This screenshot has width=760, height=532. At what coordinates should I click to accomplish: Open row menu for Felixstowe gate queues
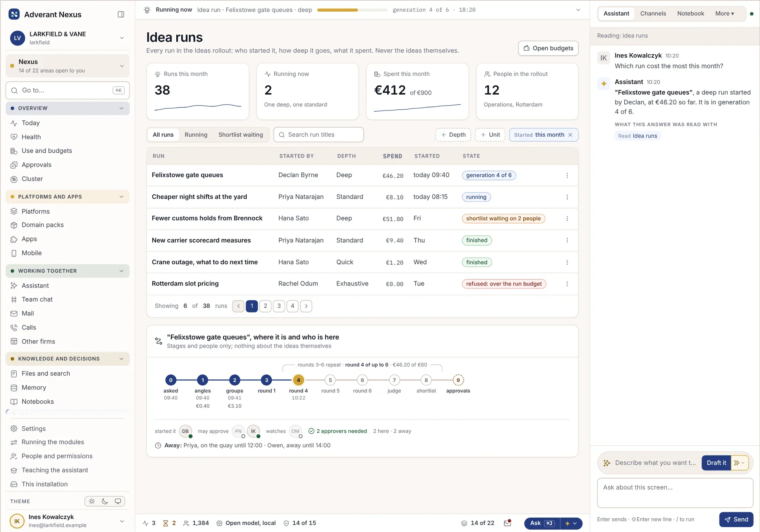[x=567, y=175]
